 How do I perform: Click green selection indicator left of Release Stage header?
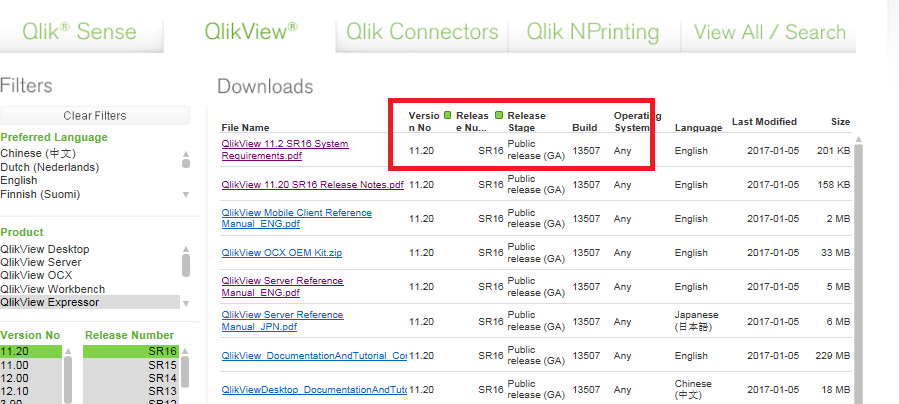point(499,115)
